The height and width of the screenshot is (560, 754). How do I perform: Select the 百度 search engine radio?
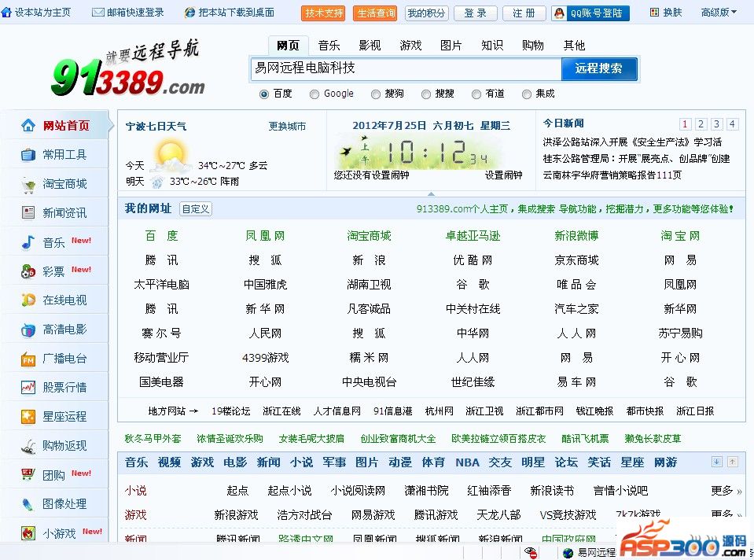264,94
